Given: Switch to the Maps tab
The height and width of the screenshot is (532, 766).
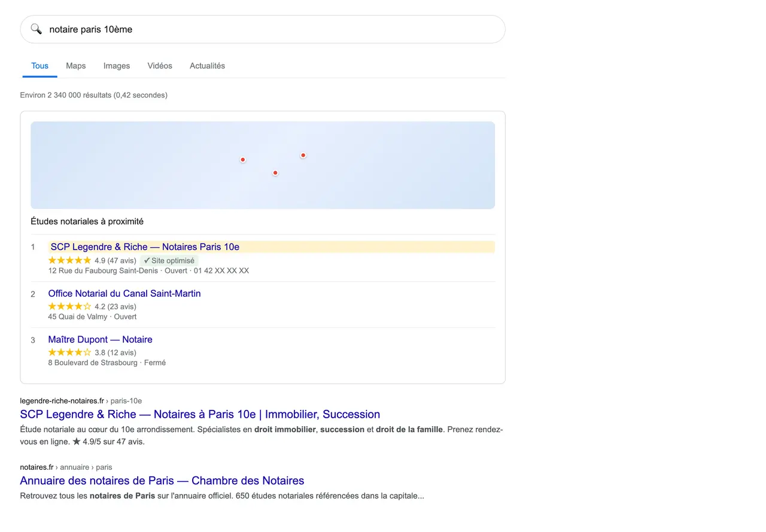Looking at the screenshot, I should 76,66.
